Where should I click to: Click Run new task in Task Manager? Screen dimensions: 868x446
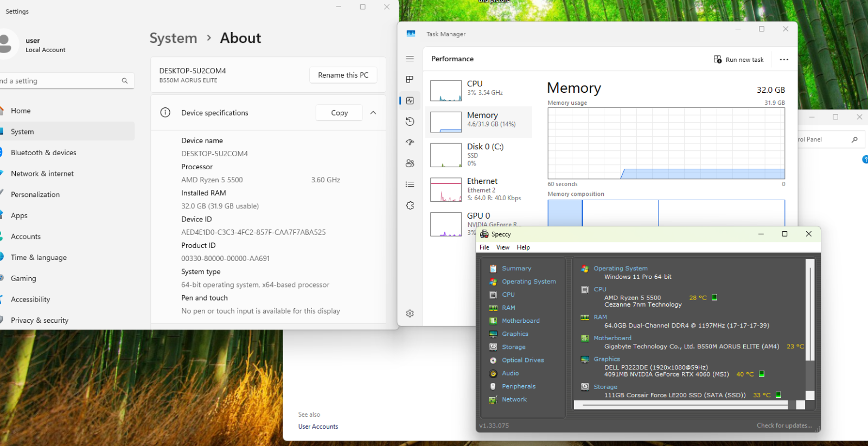point(738,60)
